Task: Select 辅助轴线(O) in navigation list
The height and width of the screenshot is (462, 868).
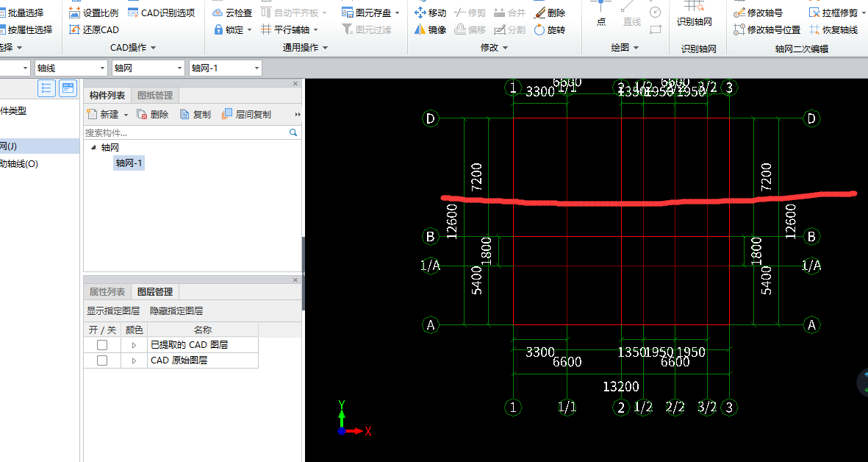Action: pyautogui.click(x=19, y=164)
